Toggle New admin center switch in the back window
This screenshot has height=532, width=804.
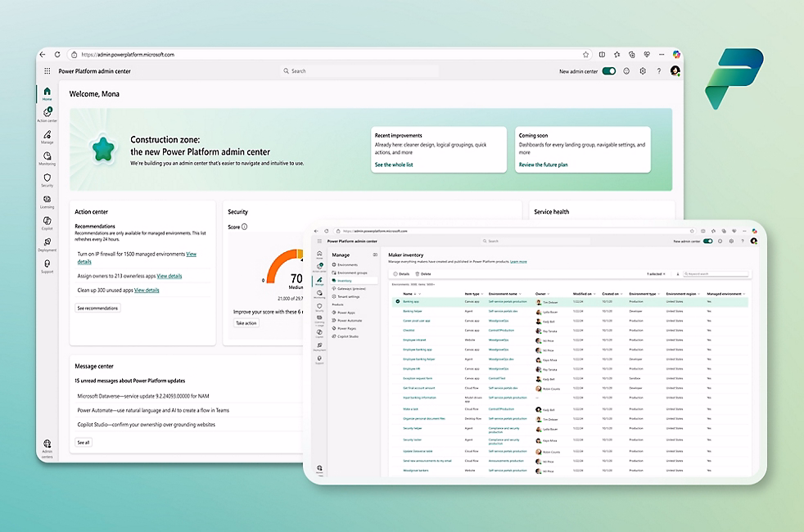tap(608, 71)
